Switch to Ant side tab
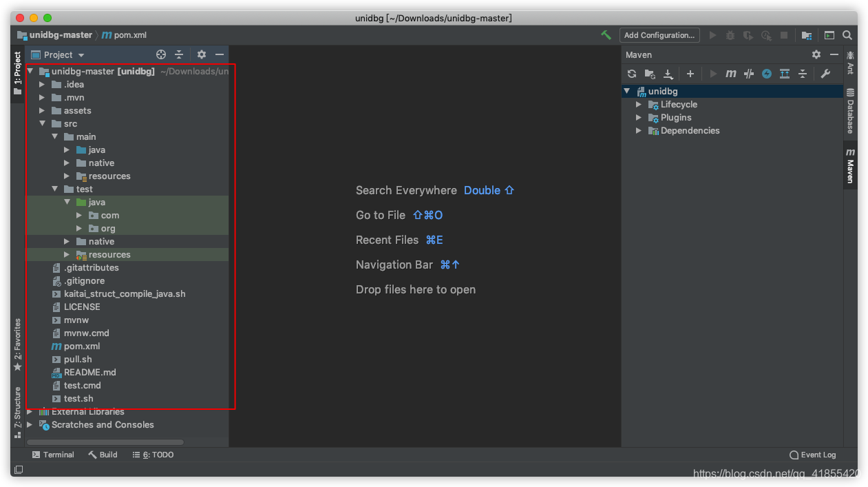The height and width of the screenshot is (487, 868). coord(851,62)
